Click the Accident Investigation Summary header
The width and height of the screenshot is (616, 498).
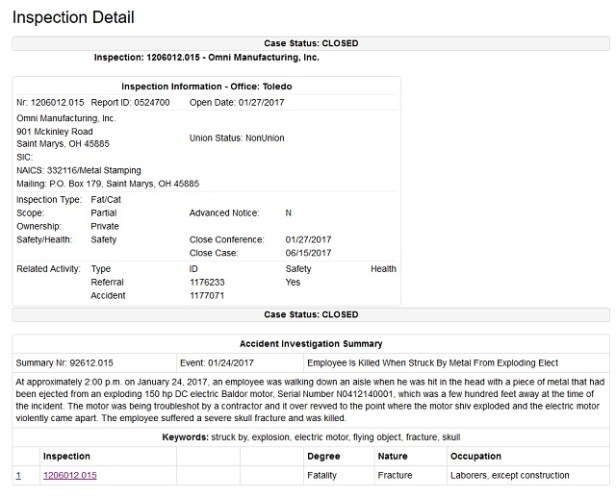[x=310, y=343]
